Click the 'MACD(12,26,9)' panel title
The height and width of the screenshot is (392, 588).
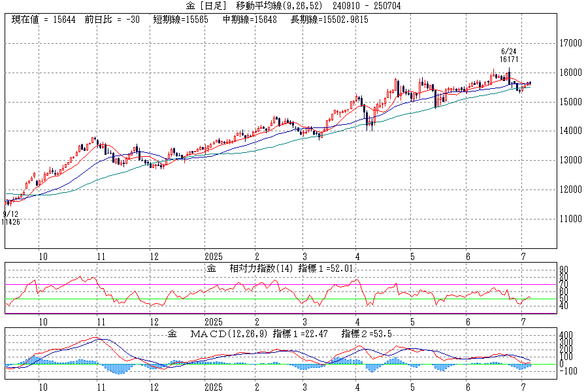(229, 333)
